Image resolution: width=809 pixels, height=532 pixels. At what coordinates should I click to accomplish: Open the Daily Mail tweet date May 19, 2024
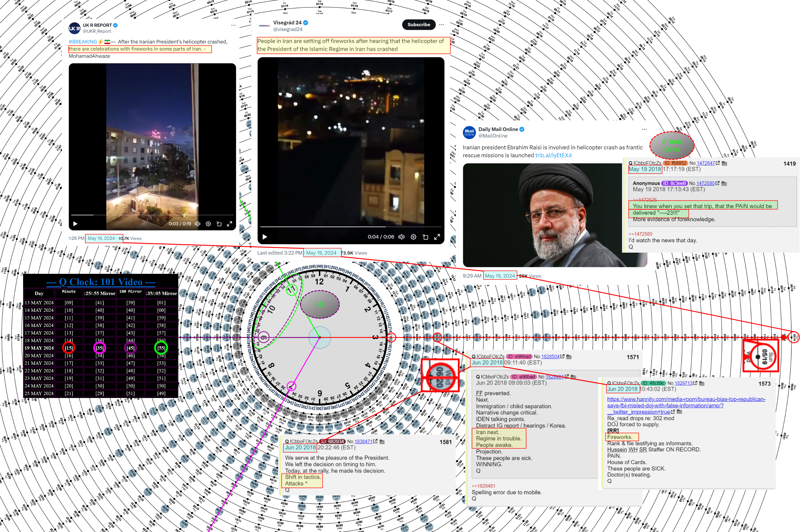[500, 276]
